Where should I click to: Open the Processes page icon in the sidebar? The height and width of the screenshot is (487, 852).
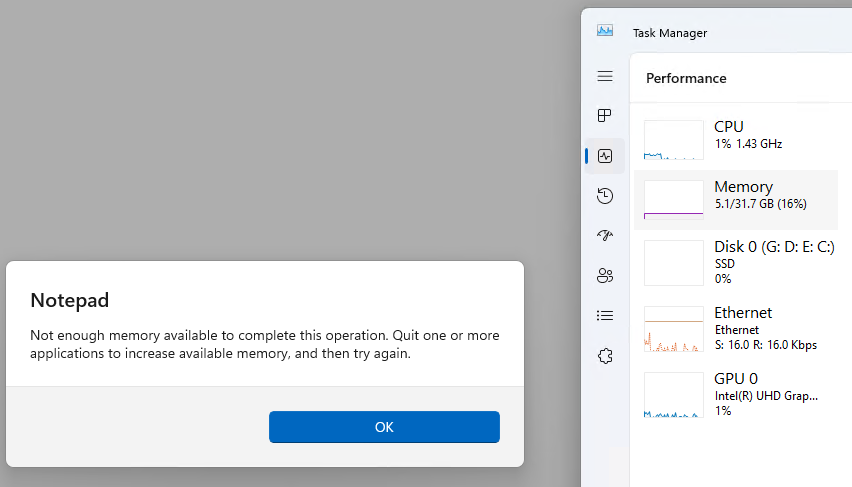point(604,116)
